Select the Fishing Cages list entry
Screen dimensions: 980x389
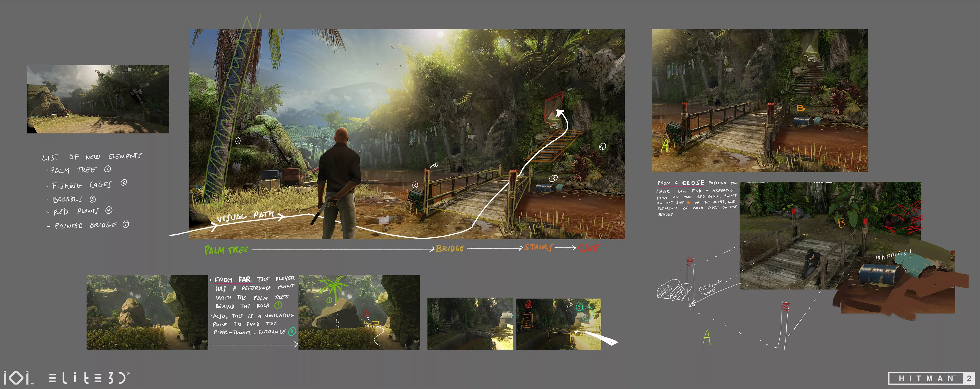click(82, 185)
